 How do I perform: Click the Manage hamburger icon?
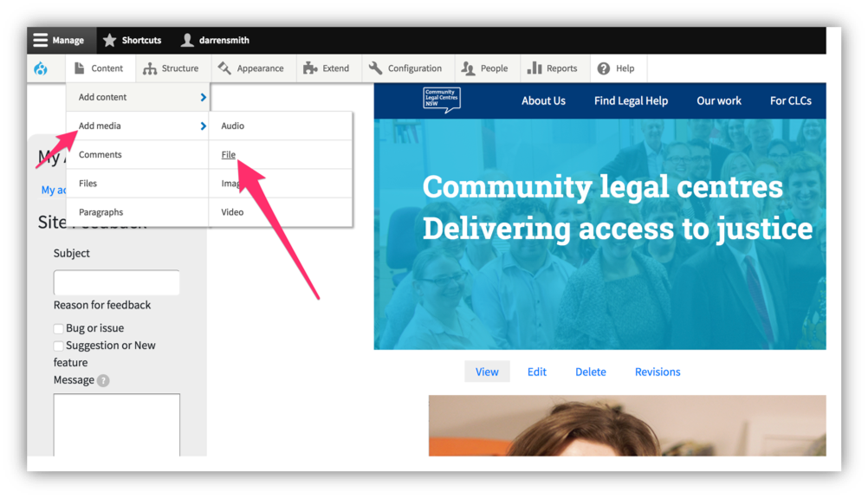coord(40,40)
